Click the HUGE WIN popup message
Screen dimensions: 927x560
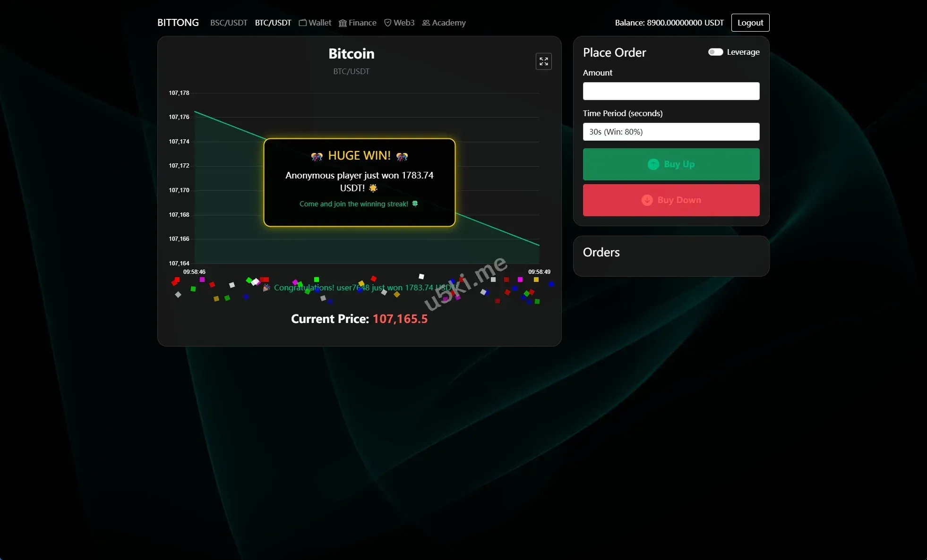tap(359, 182)
